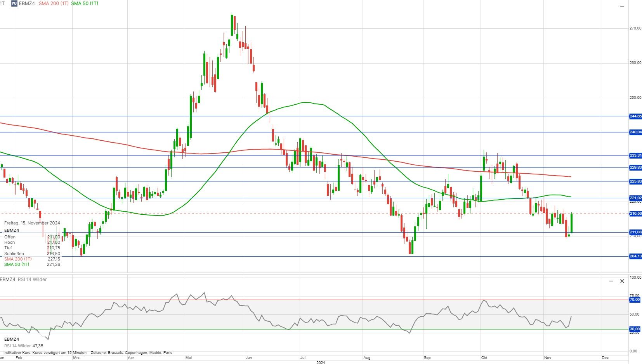Click the 211,08 price level label
The image size is (642, 364).
coord(635,232)
